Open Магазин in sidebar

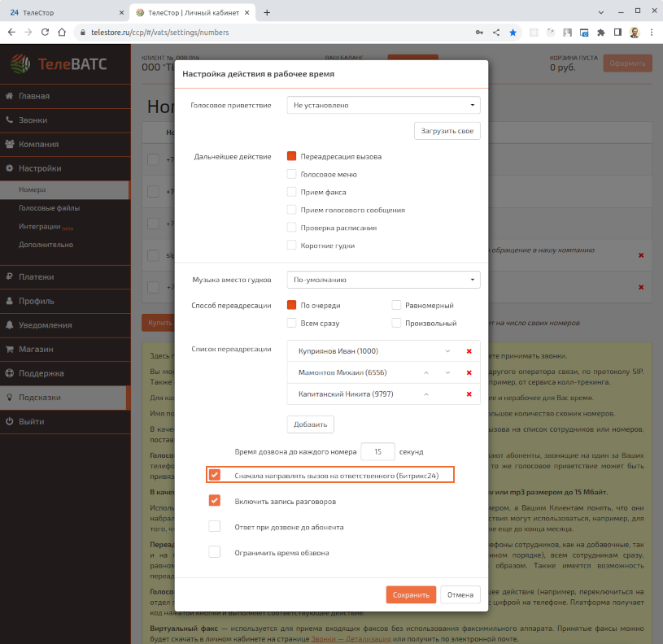point(65,350)
